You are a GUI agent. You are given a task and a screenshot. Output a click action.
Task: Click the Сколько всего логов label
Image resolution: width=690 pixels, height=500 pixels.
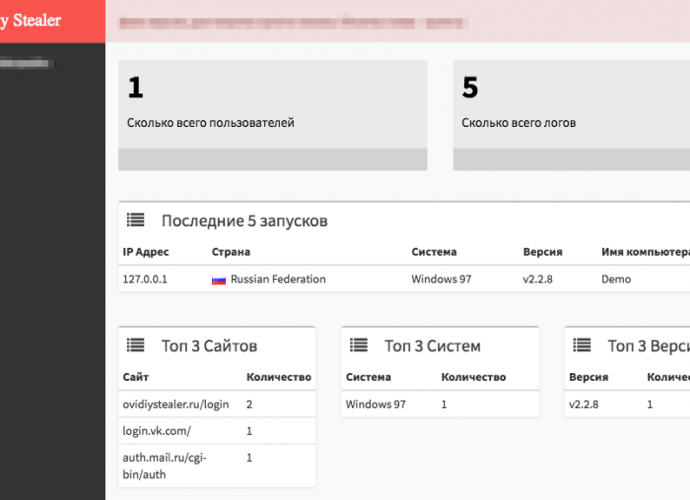point(519,123)
